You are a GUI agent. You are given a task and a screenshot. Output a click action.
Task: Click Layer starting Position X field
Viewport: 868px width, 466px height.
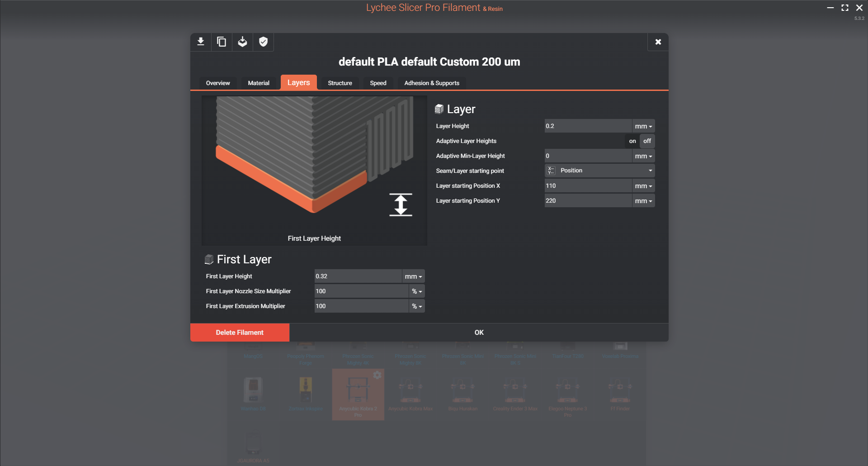[587, 186]
